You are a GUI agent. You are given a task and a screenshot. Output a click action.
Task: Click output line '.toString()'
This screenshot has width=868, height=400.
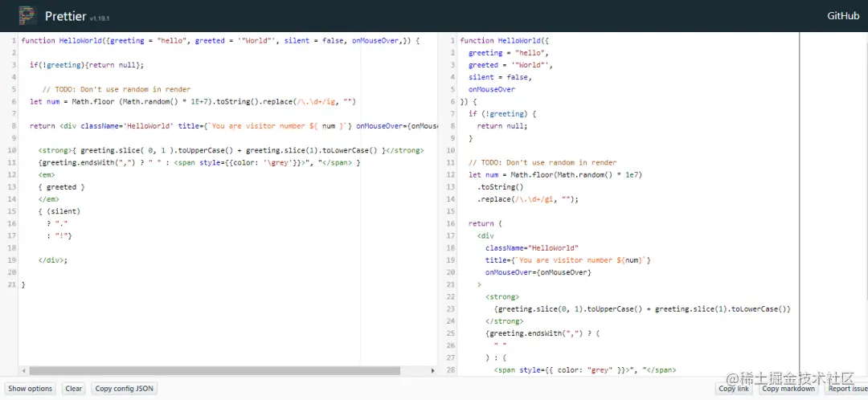[x=500, y=187]
